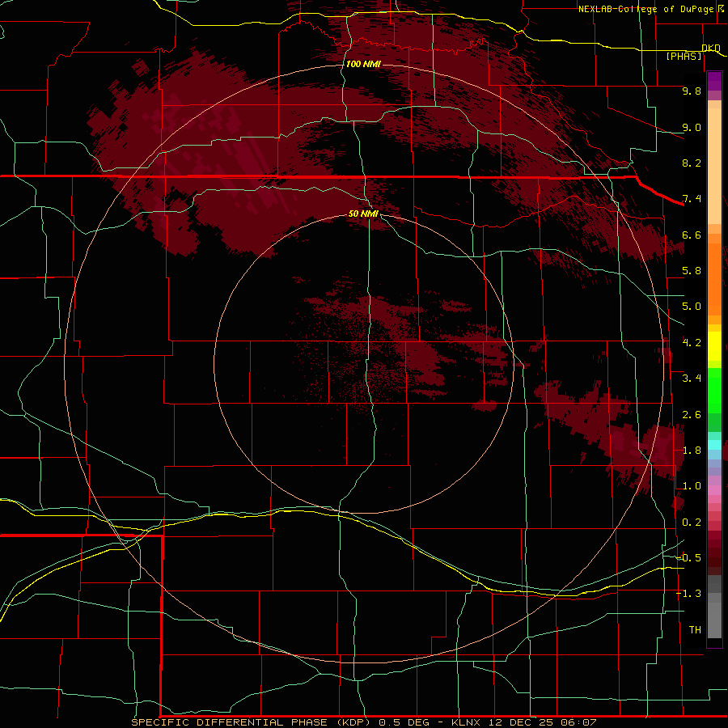Click the 5.0 value on the color scale
The image size is (728, 728).
(x=692, y=307)
